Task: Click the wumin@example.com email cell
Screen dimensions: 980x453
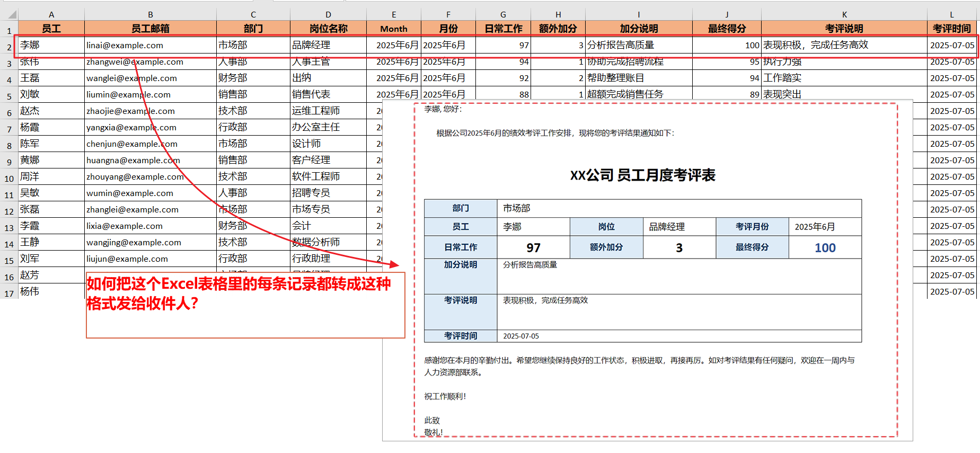Action: click(150, 193)
